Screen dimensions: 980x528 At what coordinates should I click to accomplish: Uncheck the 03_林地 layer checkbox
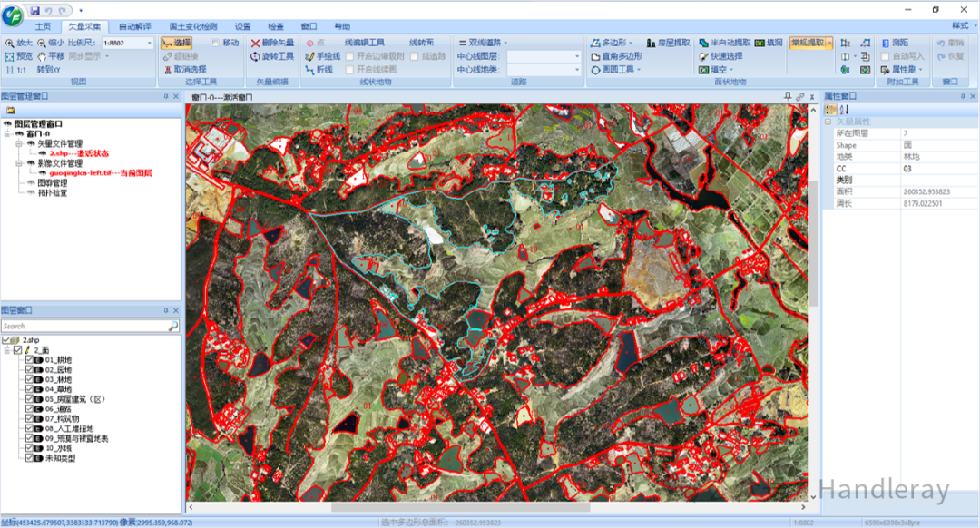[x=30, y=379]
